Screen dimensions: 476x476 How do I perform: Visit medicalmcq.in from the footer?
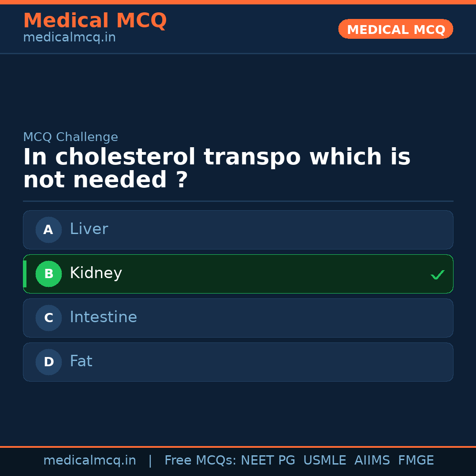[x=89, y=460]
